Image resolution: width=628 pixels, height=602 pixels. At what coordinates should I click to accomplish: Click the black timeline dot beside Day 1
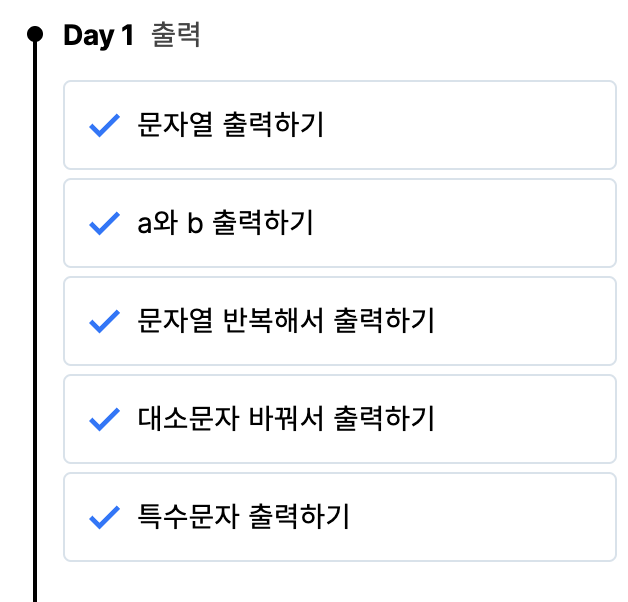35,35
